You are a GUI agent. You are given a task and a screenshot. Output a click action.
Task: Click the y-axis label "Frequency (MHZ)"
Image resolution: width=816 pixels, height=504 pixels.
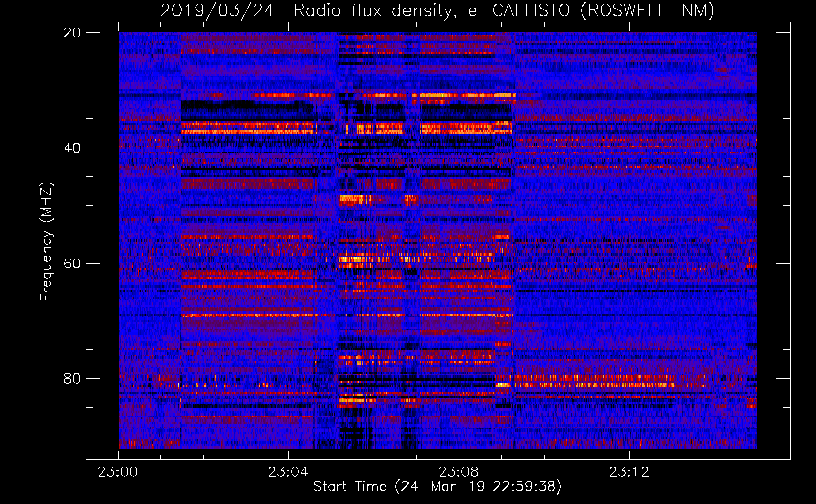point(46,242)
